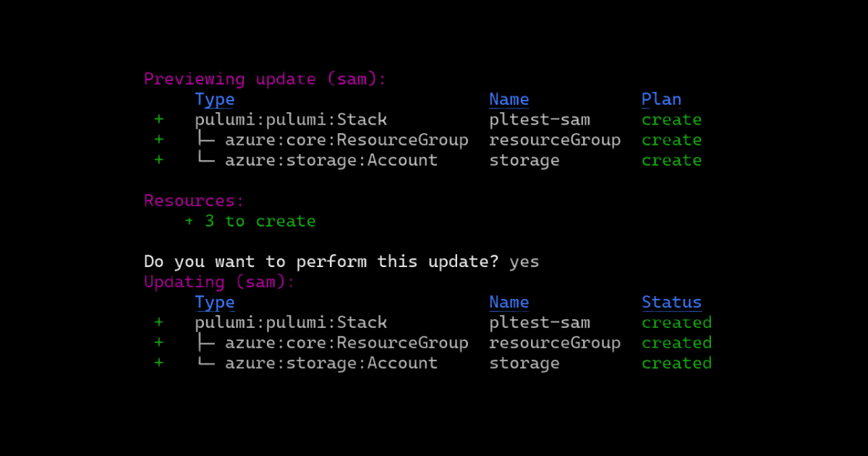Click the "Updating (sam):" heading

pos(219,282)
